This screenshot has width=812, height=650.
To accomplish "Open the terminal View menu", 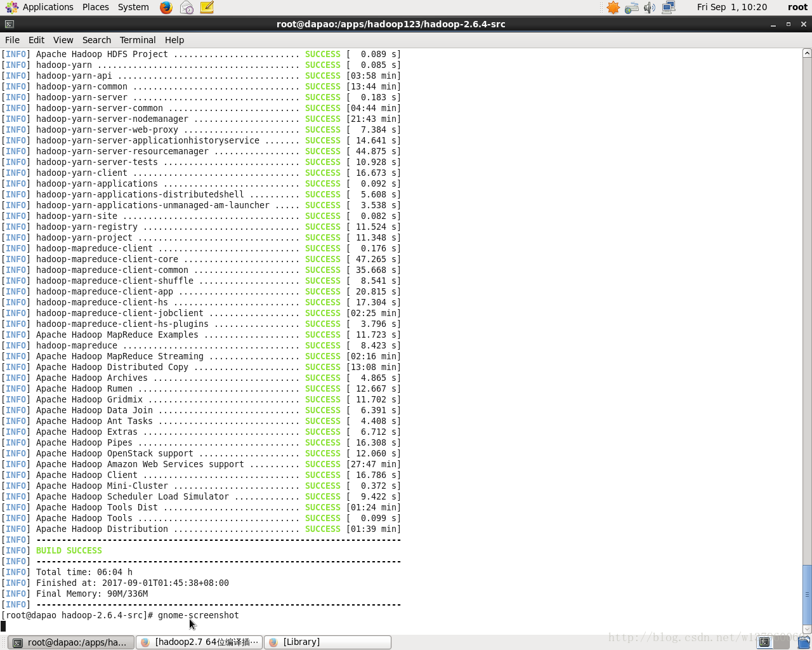I will coord(63,40).
